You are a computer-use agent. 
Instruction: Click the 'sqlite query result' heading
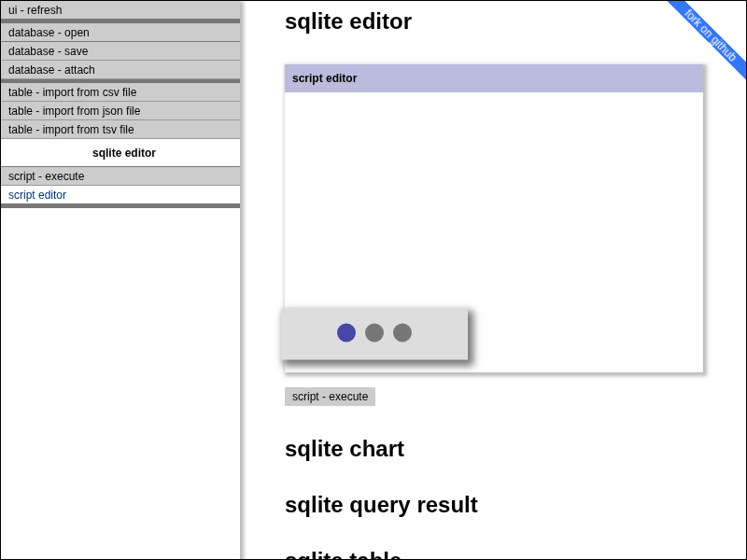[381, 505]
